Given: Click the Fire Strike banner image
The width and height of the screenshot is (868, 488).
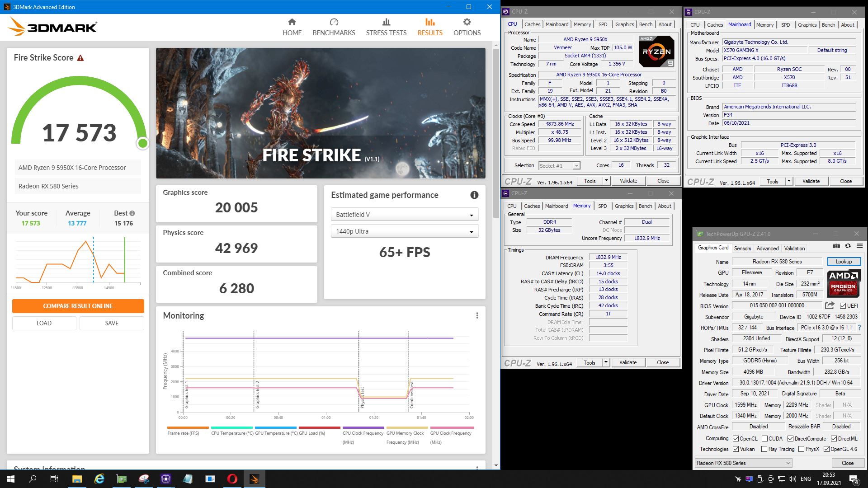Looking at the screenshot, I should coord(321,113).
